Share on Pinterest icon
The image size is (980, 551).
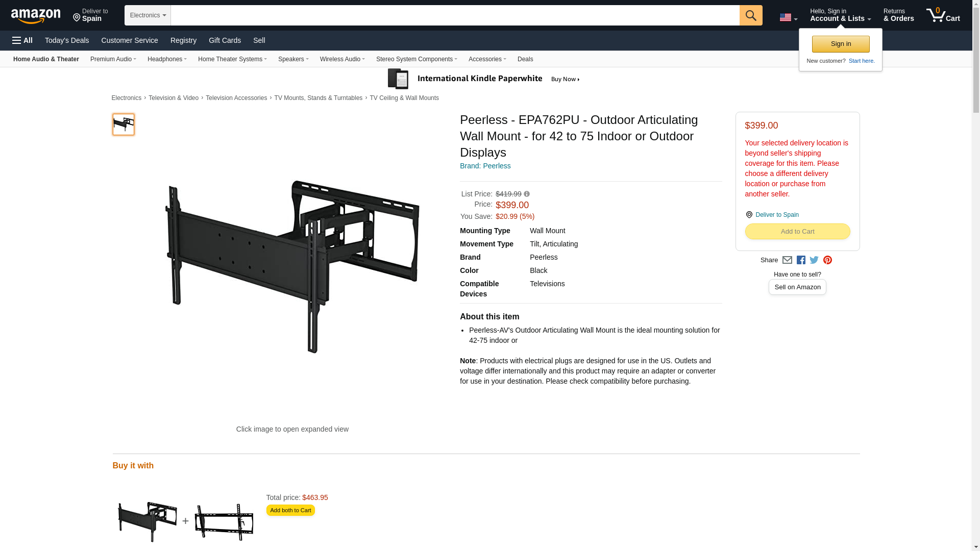tap(827, 260)
